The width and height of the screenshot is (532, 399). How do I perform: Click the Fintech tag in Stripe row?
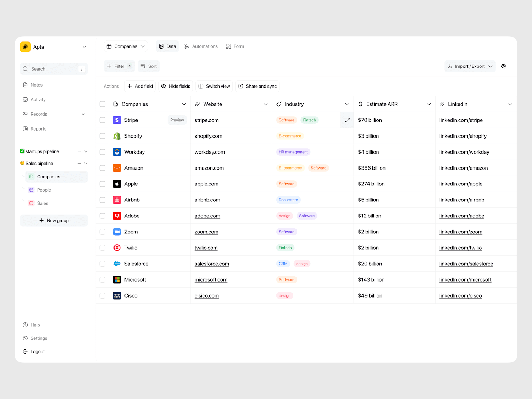(x=309, y=120)
